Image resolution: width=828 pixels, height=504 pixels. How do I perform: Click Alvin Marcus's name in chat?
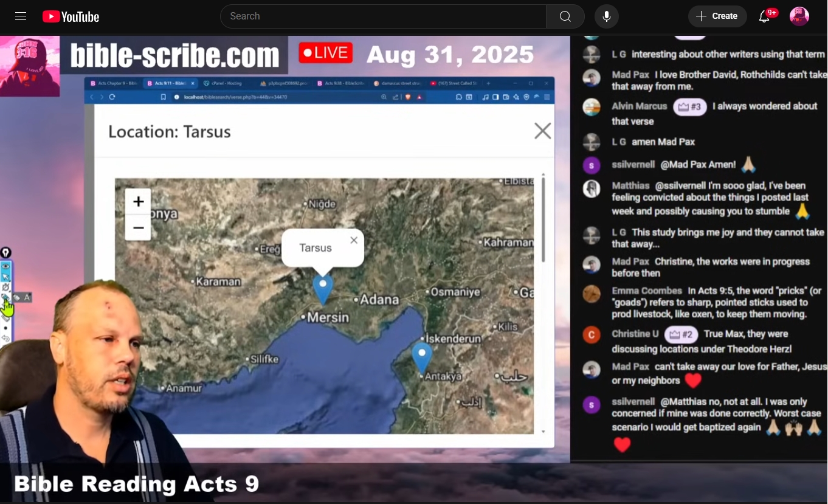click(639, 106)
